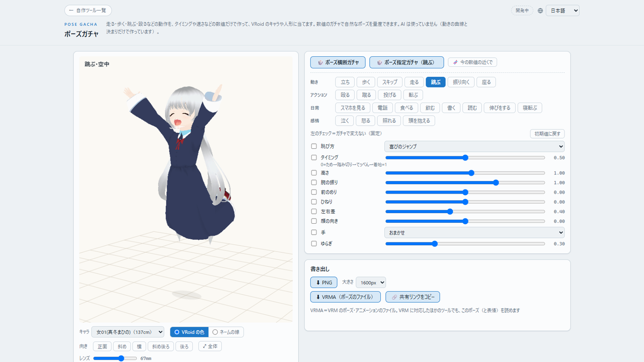Enable the 腕の振り lock checkbox
644x362 pixels.
coord(314,183)
